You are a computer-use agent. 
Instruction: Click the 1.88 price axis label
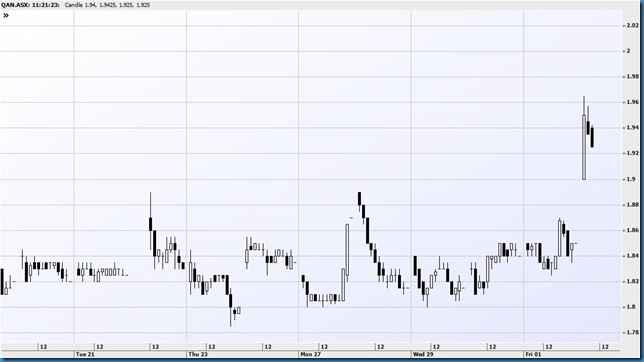633,205
